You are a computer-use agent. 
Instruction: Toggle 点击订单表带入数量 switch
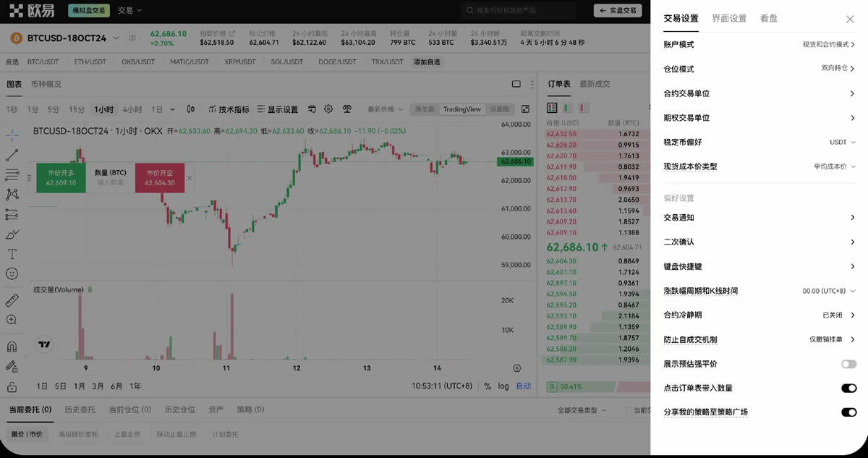coord(848,389)
